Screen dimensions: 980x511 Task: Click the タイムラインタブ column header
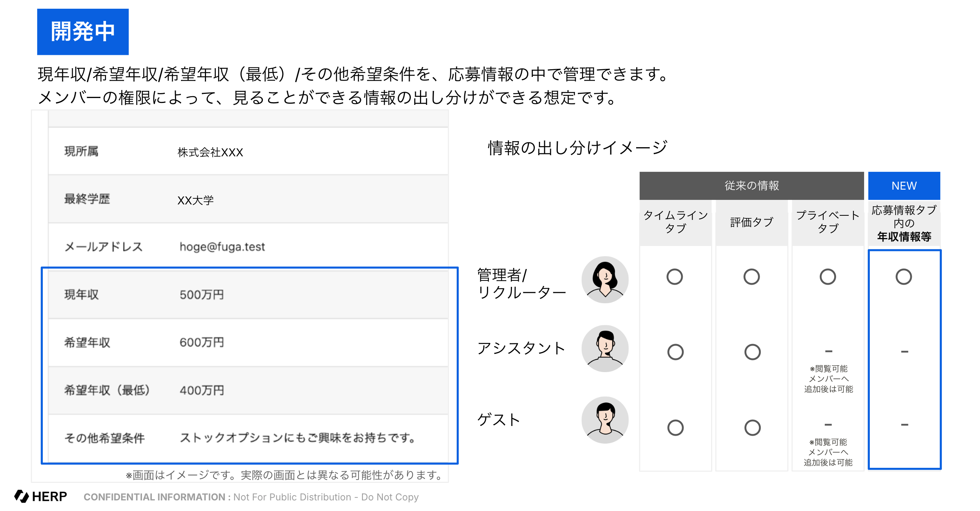coord(675,222)
